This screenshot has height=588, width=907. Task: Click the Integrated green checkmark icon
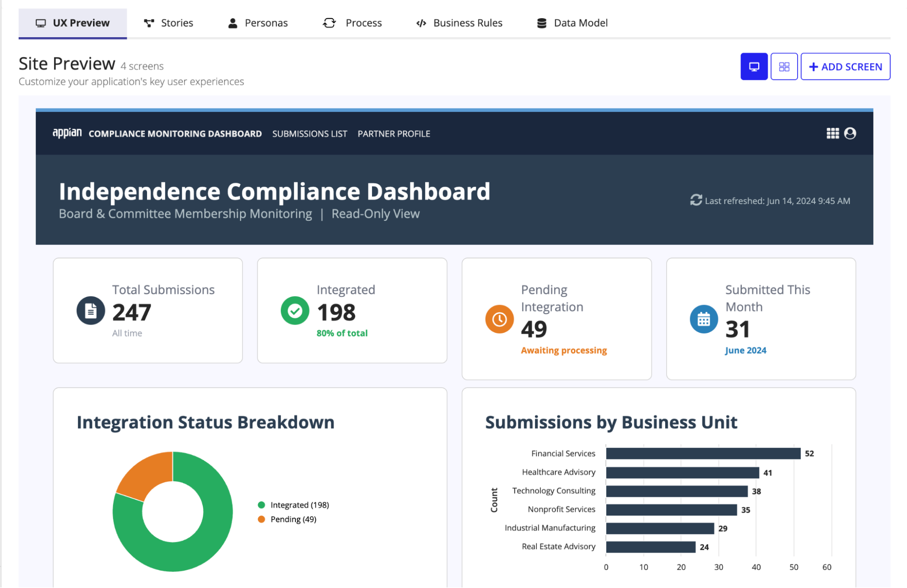pyautogui.click(x=295, y=311)
